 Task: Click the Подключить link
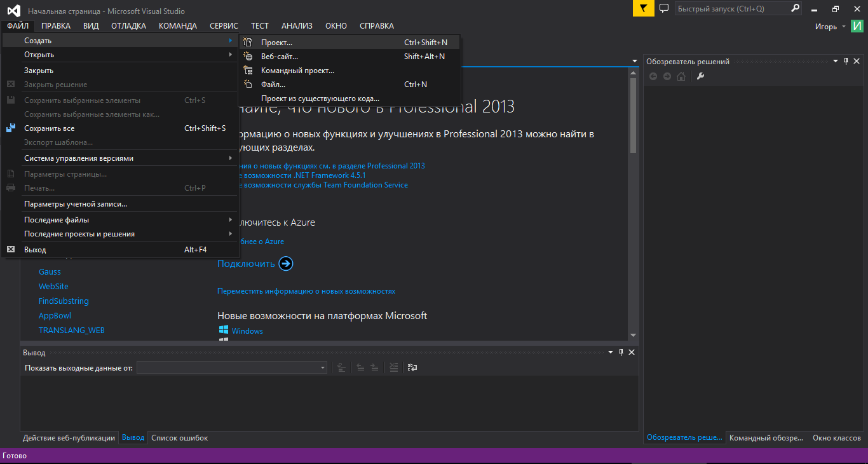click(x=246, y=264)
